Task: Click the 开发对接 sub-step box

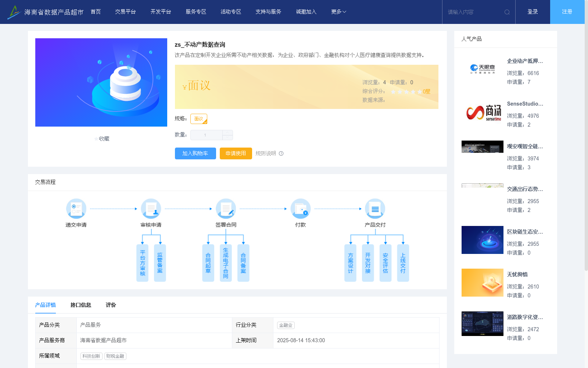Action: tap(368, 263)
